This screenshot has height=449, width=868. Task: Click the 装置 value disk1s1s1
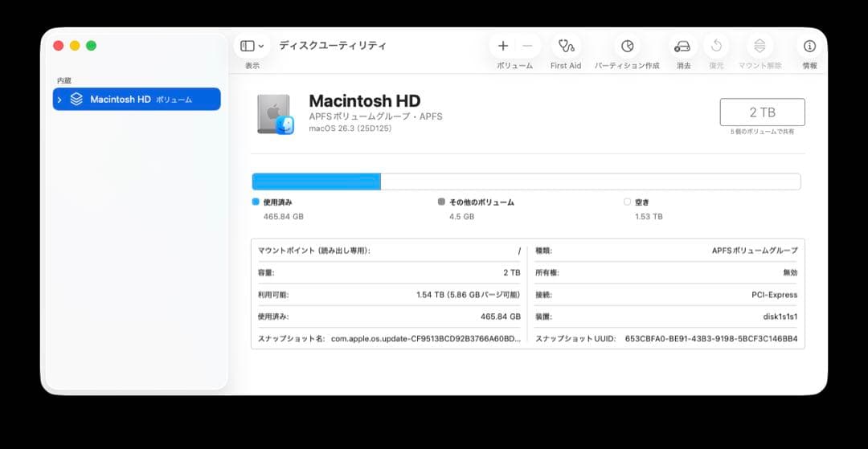[x=780, y=316]
